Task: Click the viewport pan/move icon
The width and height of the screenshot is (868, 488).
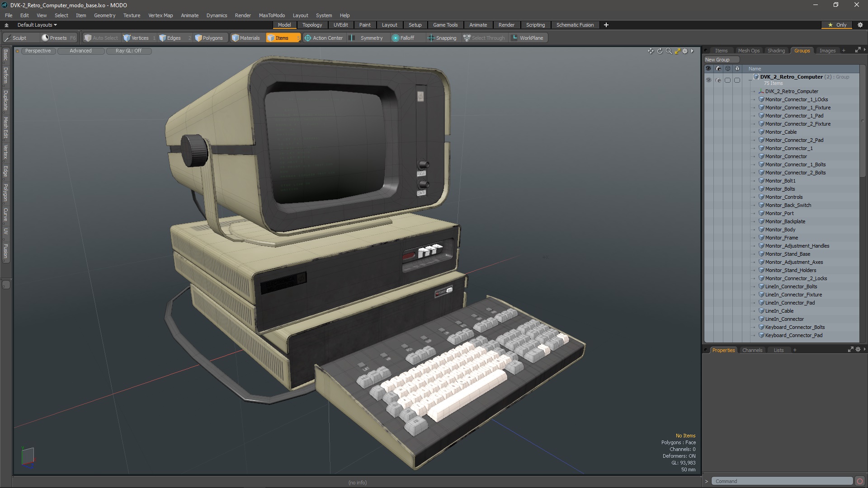Action: [x=651, y=51]
